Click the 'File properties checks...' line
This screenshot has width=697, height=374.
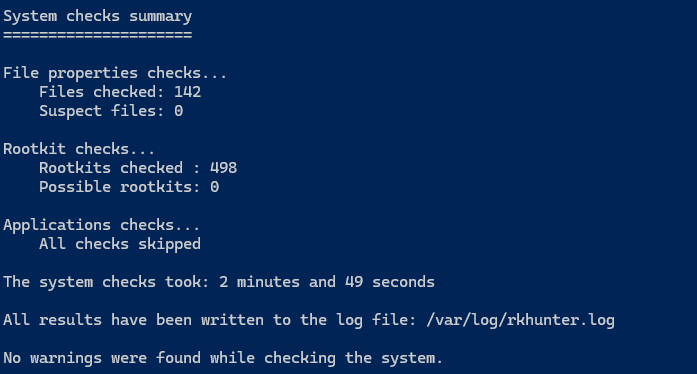115,73
